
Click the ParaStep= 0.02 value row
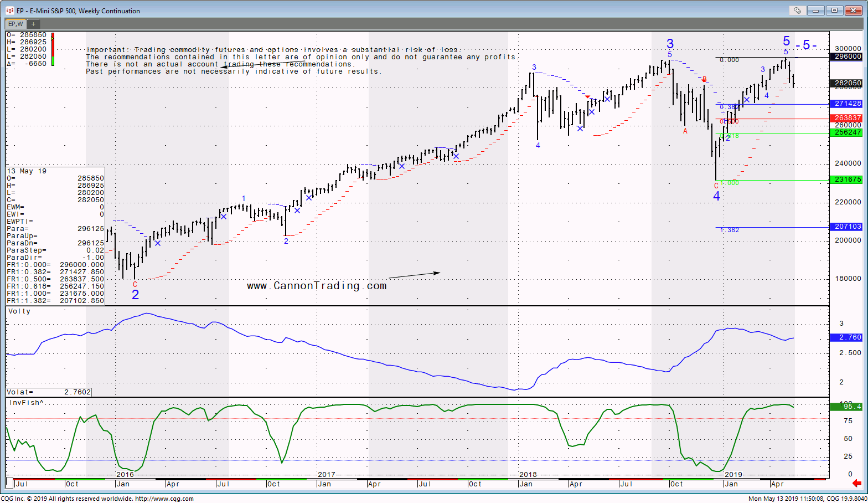click(x=55, y=250)
